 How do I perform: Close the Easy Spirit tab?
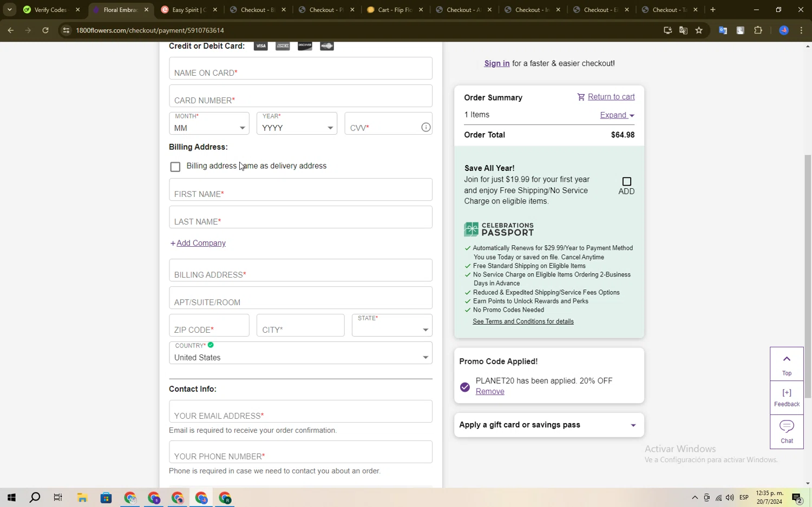click(215, 10)
